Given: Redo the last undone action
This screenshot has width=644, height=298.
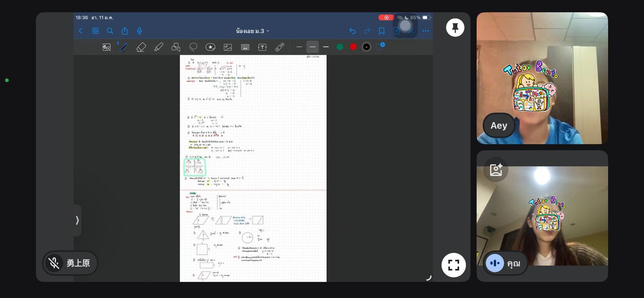Looking at the screenshot, I should click(x=367, y=31).
